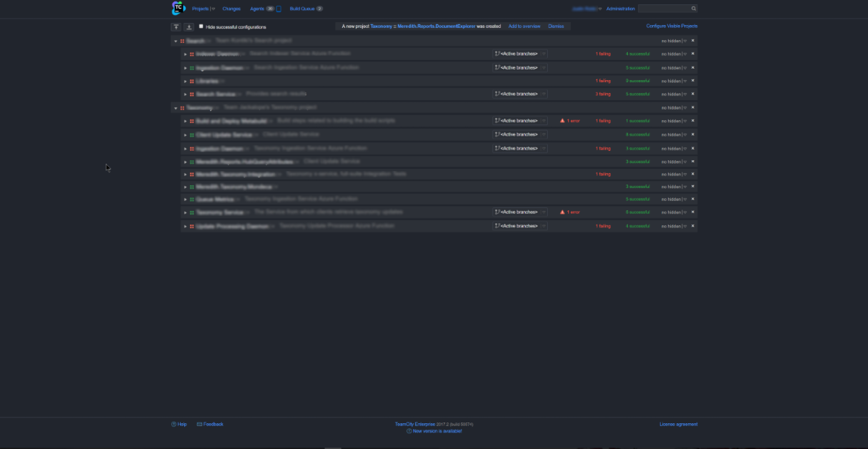Open Active branches dropdown for Indexer Daemon
868x449 pixels.
coord(520,54)
